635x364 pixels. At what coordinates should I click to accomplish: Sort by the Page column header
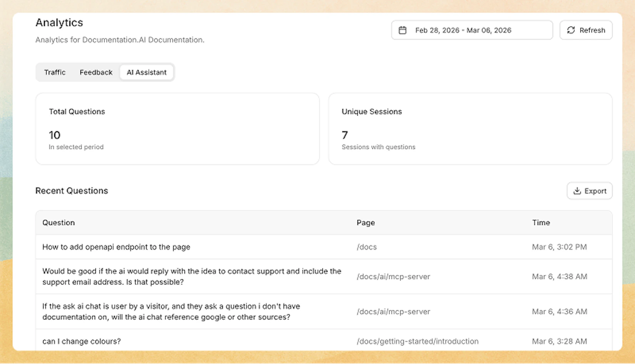(x=365, y=223)
